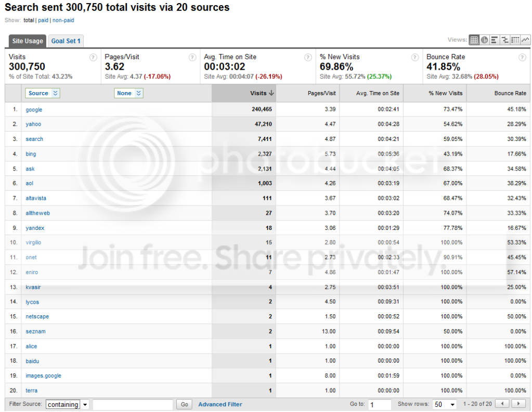Focus the Go to page number field
The width and height of the screenshot is (532, 412).
click(x=380, y=404)
